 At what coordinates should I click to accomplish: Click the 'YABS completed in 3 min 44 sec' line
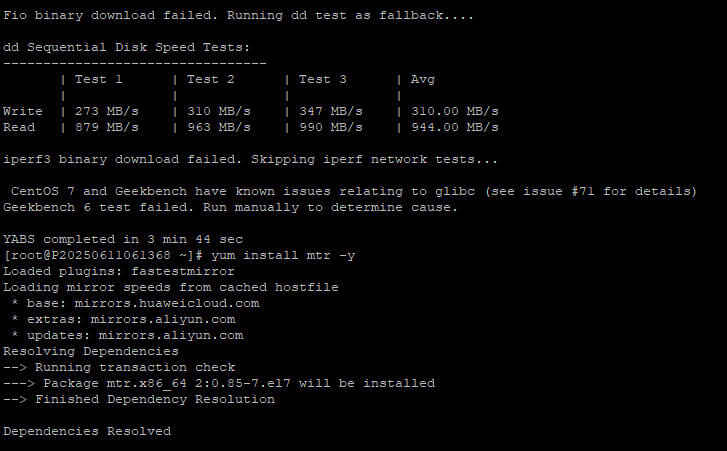tap(123, 240)
